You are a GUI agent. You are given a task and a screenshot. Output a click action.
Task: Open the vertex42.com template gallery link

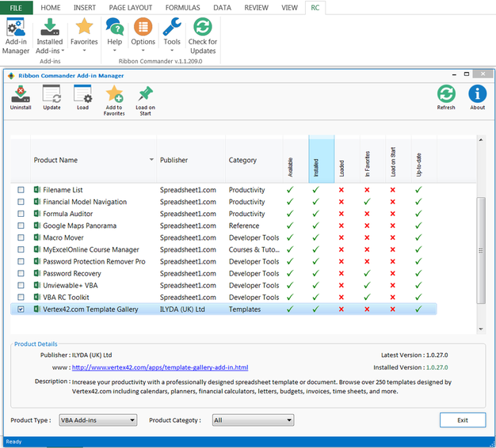tap(160, 367)
